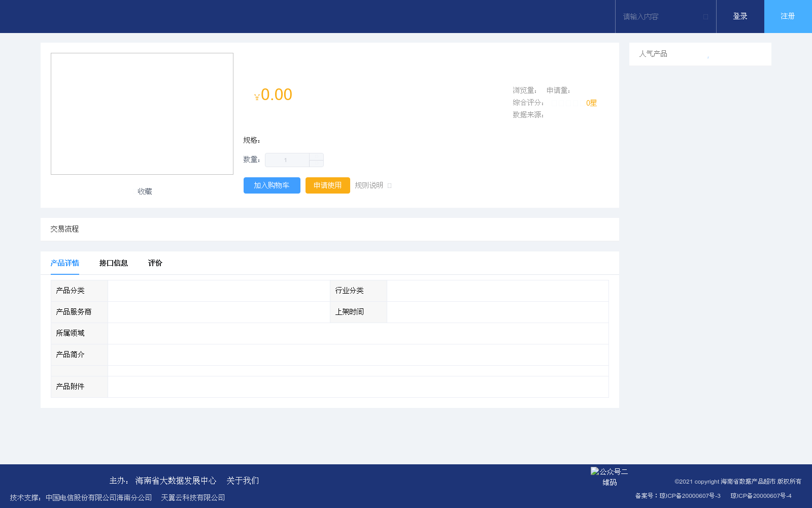Open the 琼ICP备20000607号-3 record link
812x508 pixels.
[x=690, y=496]
